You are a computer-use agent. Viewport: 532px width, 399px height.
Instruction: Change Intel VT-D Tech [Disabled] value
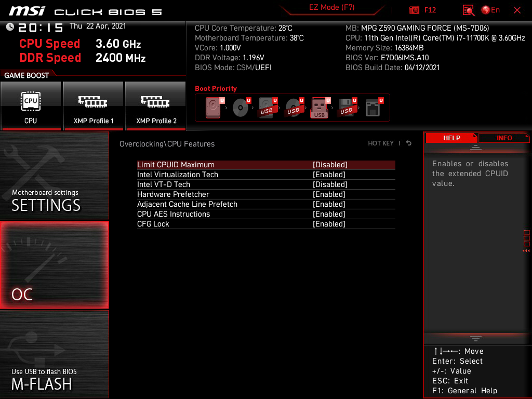click(330, 184)
